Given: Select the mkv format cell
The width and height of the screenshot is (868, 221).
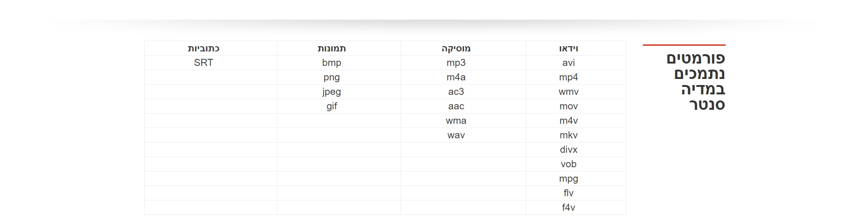Looking at the screenshot, I should [568, 135].
